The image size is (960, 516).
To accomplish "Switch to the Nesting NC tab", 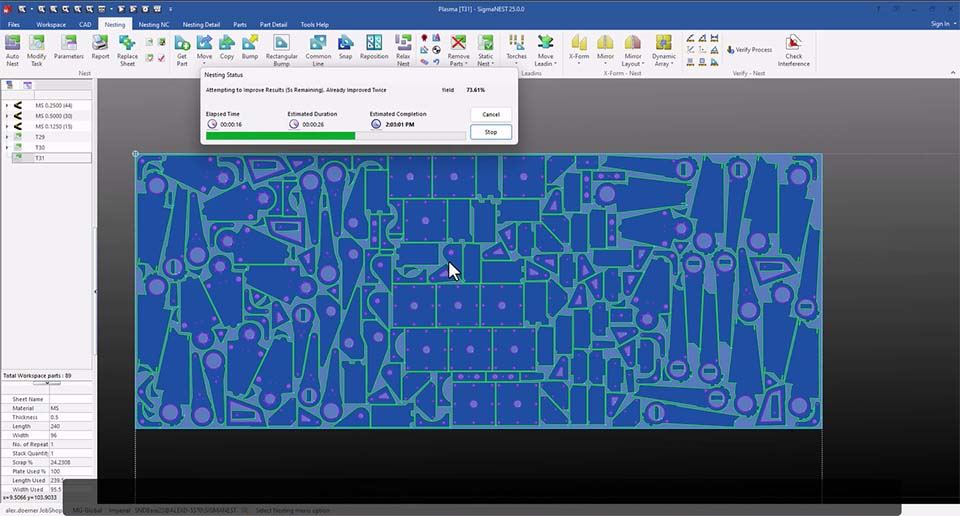I will coord(154,24).
